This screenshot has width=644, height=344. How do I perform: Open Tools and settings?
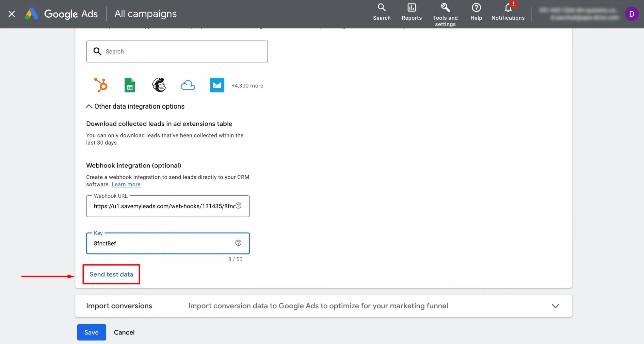[445, 14]
